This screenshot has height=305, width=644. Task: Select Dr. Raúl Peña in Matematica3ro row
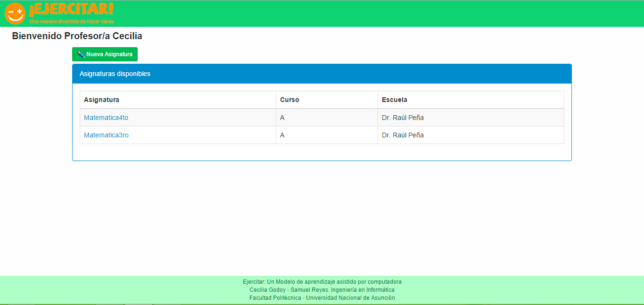point(403,135)
